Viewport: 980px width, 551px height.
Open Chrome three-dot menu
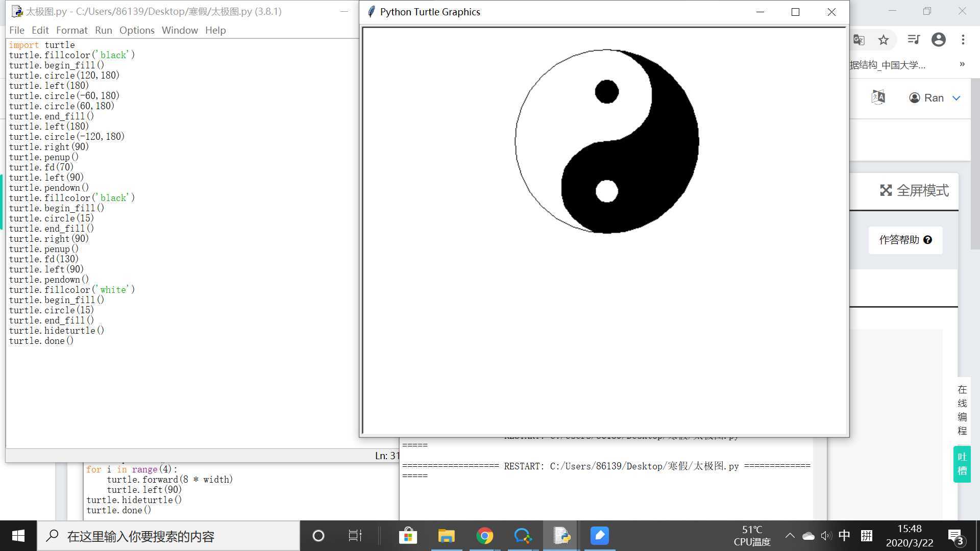(x=963, y=40)
